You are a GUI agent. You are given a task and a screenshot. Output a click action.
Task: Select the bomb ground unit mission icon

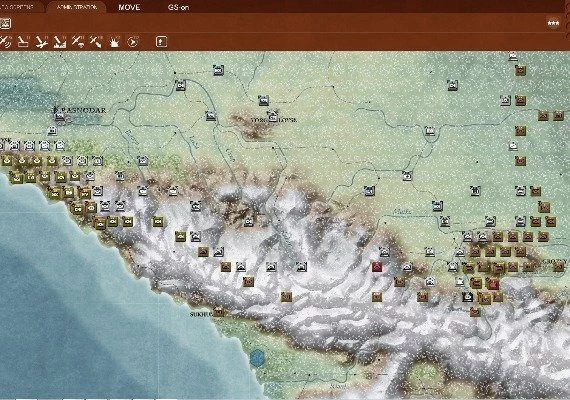pyautogui.click(x=23, y=42)
